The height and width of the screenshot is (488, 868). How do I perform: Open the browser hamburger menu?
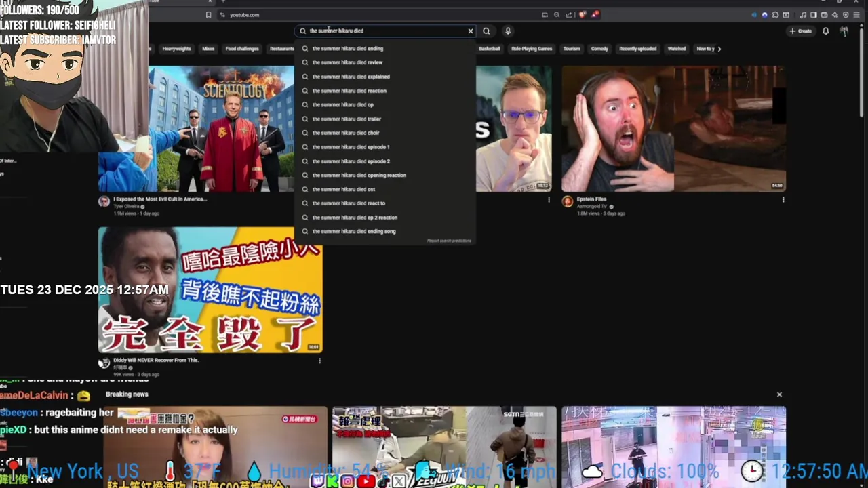point(856,15)
